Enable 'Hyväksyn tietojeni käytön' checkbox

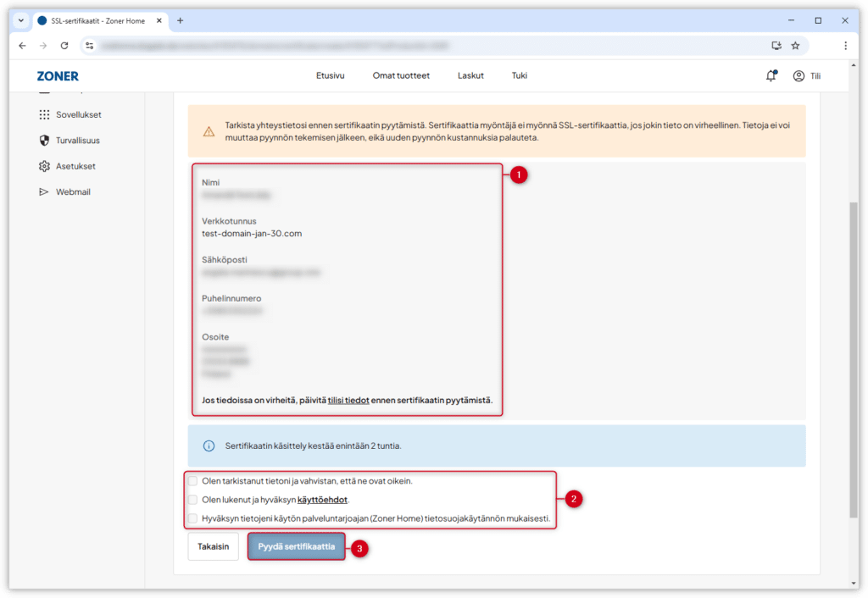click(x=193, y=518)
